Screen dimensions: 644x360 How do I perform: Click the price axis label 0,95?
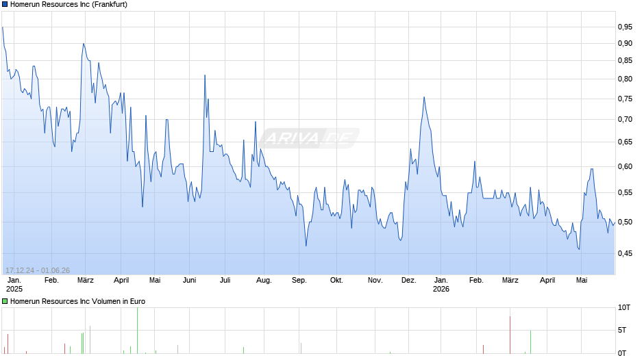[625, 27]
